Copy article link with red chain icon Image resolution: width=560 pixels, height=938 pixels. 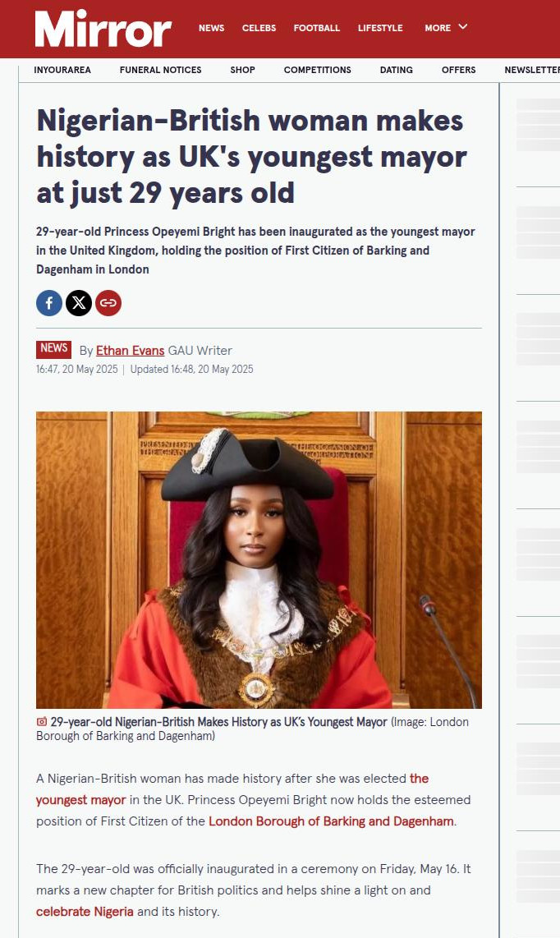click(108, 303)
